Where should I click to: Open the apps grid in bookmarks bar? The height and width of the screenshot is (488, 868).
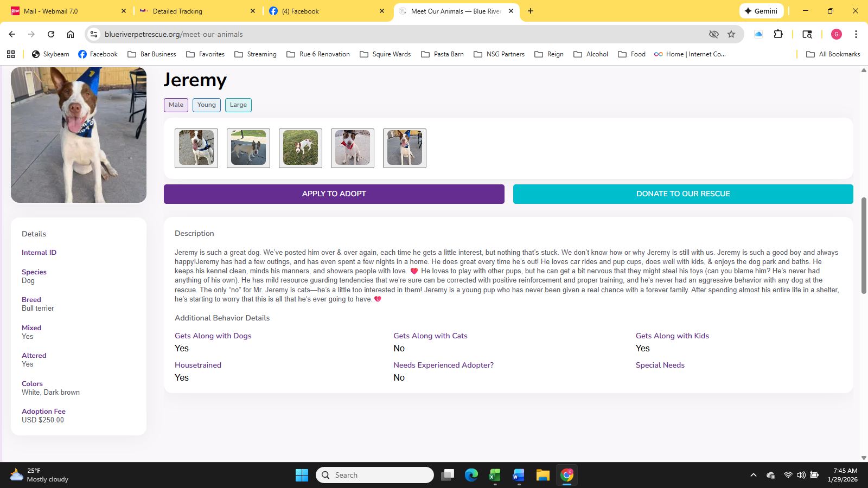[x=11, y=54]
